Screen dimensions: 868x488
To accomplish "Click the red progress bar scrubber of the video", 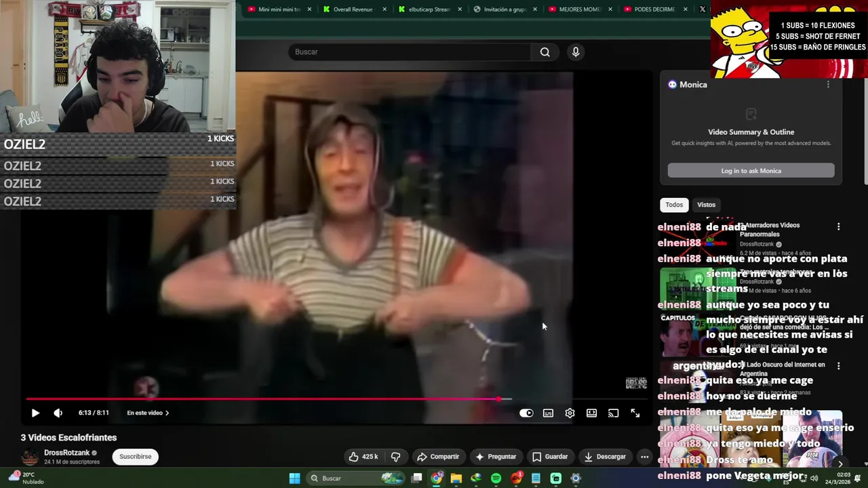I will pos(499,399).
